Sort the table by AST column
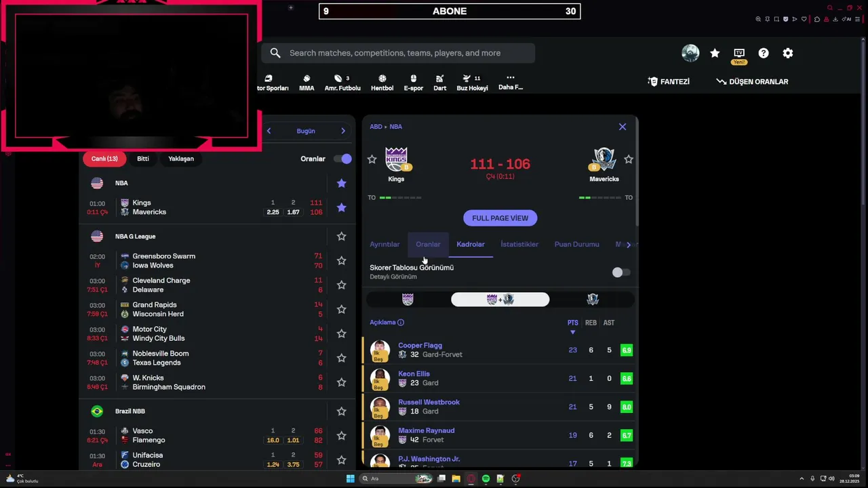The width and height of the screenshot is (868, 488). click(609, 323)
